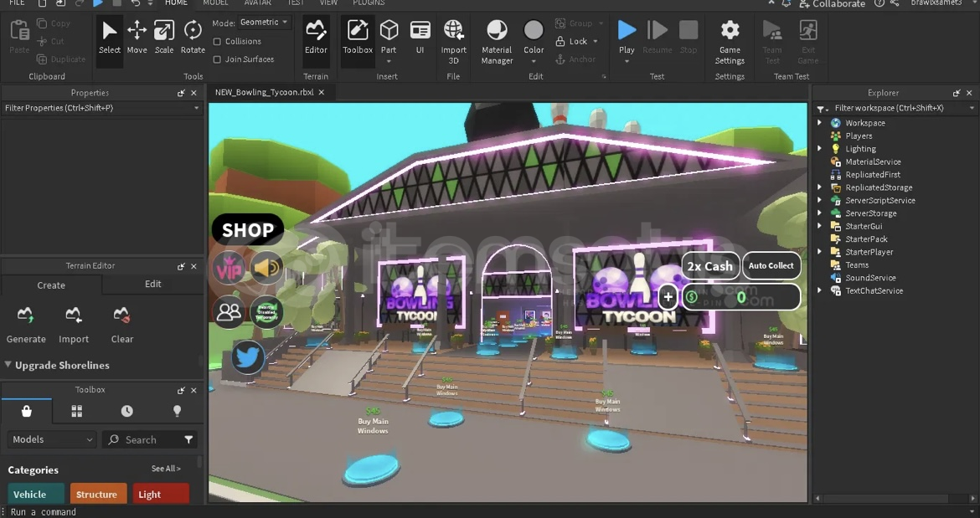Screen dimensions: 980x518
Task: Click the 2x Cash button
Action: pos(710,266)
